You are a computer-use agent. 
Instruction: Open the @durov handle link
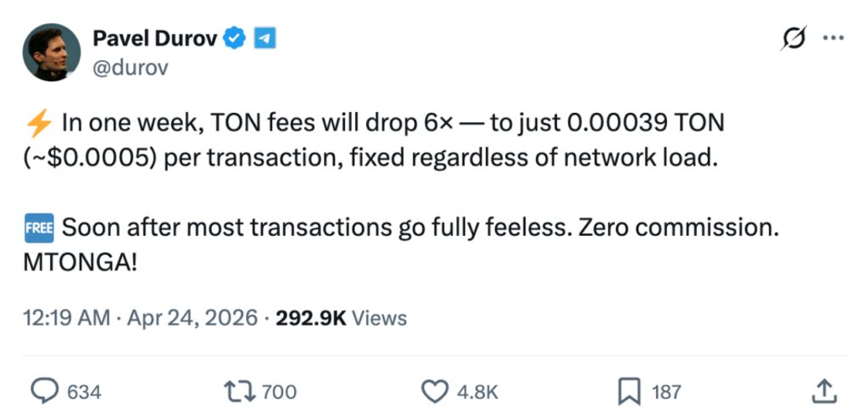pyautogui.click(x=131, y=68)
